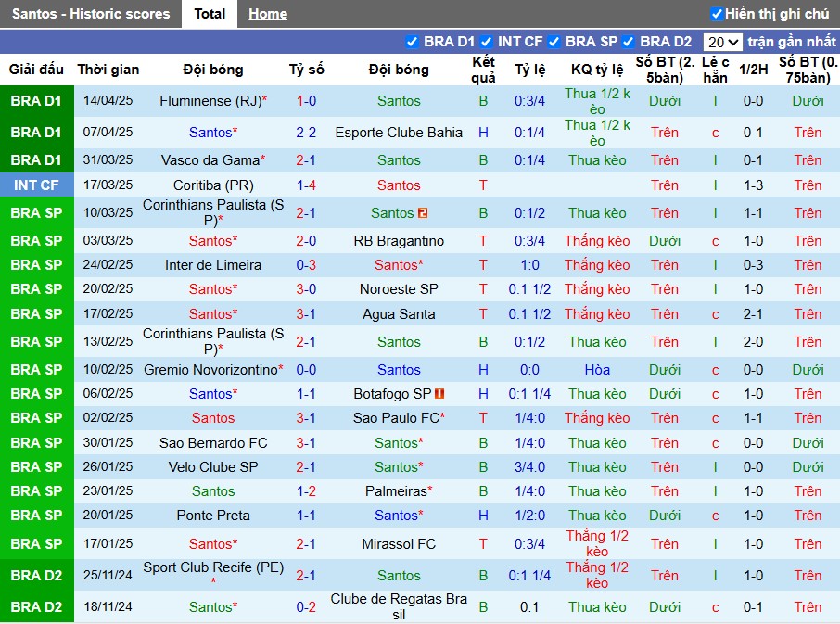Click the 1-0 score for Fluminense match
This screenshot has width=840, height=624.
pos(307,101)
